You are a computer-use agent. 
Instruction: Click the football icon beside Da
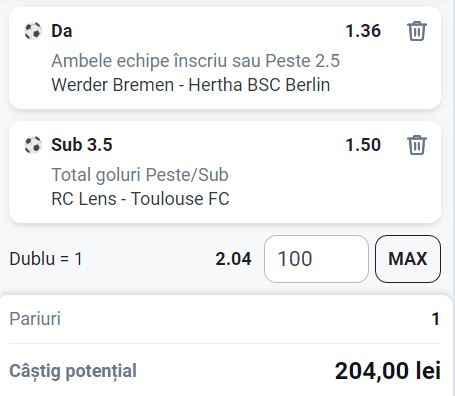33,31
